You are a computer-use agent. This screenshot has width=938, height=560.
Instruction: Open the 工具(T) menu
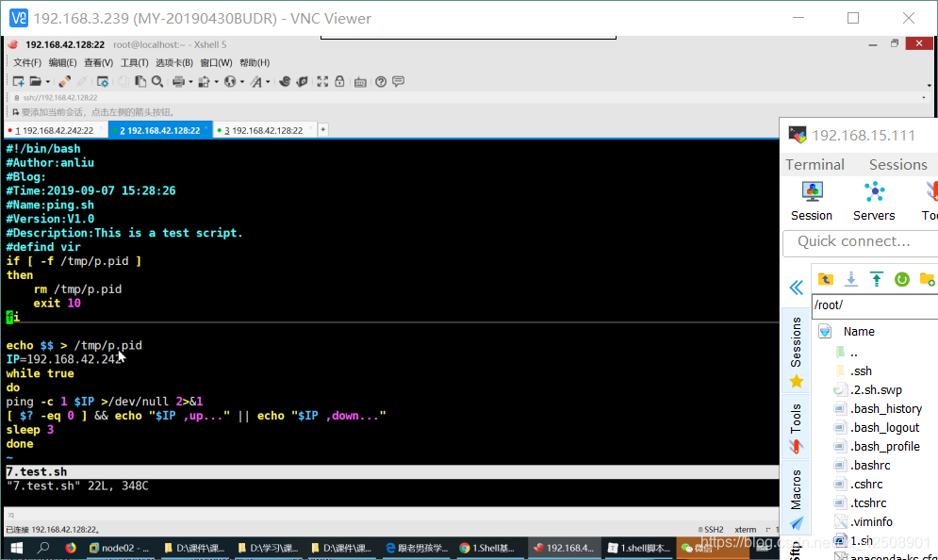coord(134,63)
